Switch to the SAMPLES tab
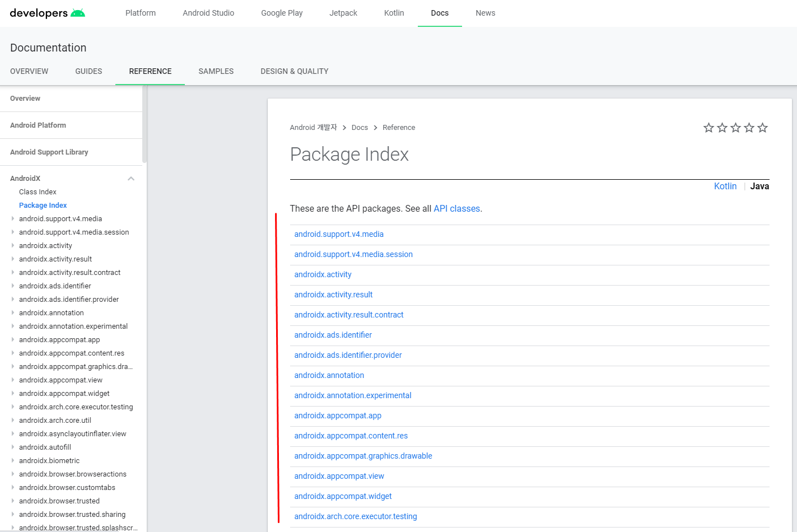 click(216, 71)
